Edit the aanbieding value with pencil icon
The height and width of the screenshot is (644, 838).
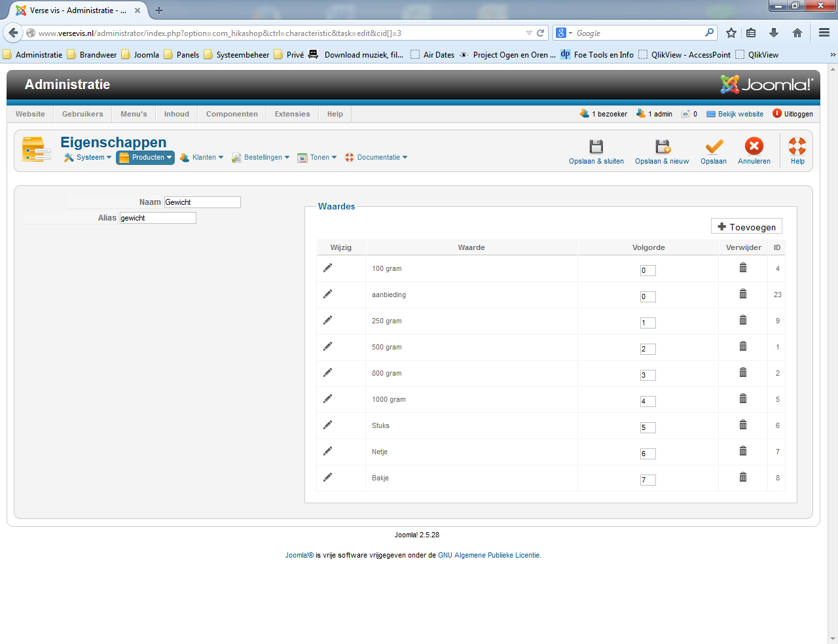(x=327, y=294)
